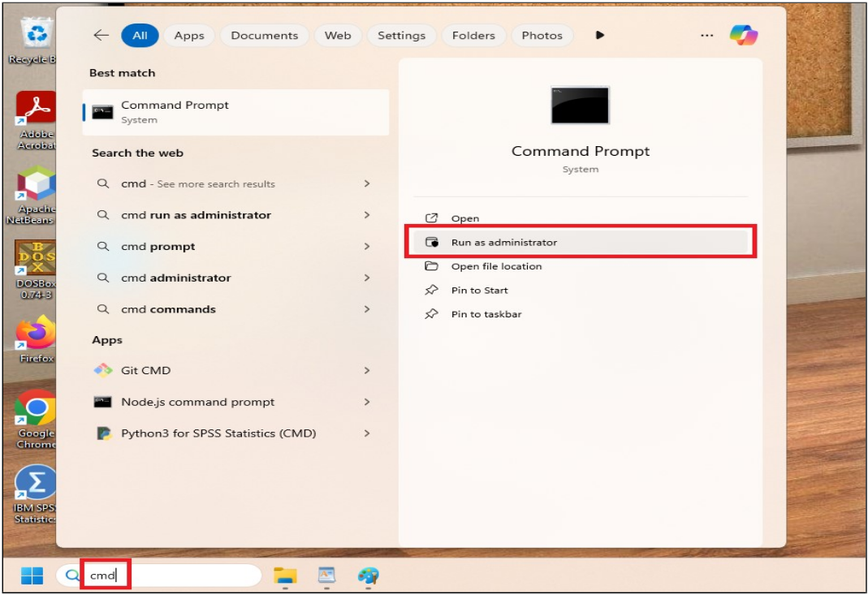Click the Copilot icon in search panel
This screenshot has width=868, height=595.
743,35
